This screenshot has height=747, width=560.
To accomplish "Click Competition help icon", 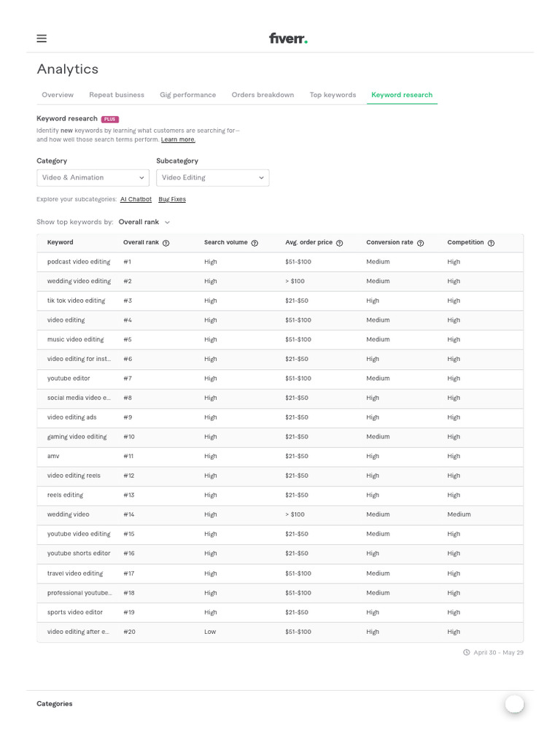I will [491, 243].
